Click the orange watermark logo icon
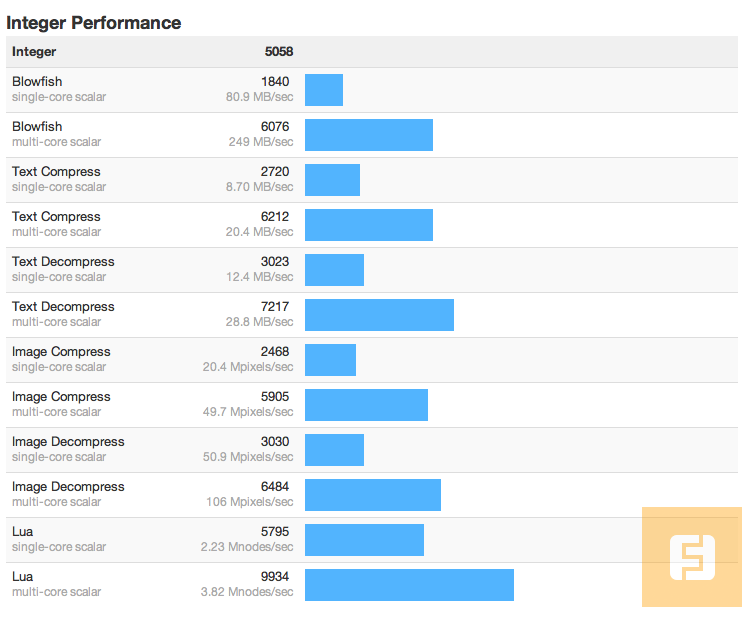The height and width of the screenshot is (622, 754). [692, 557]
